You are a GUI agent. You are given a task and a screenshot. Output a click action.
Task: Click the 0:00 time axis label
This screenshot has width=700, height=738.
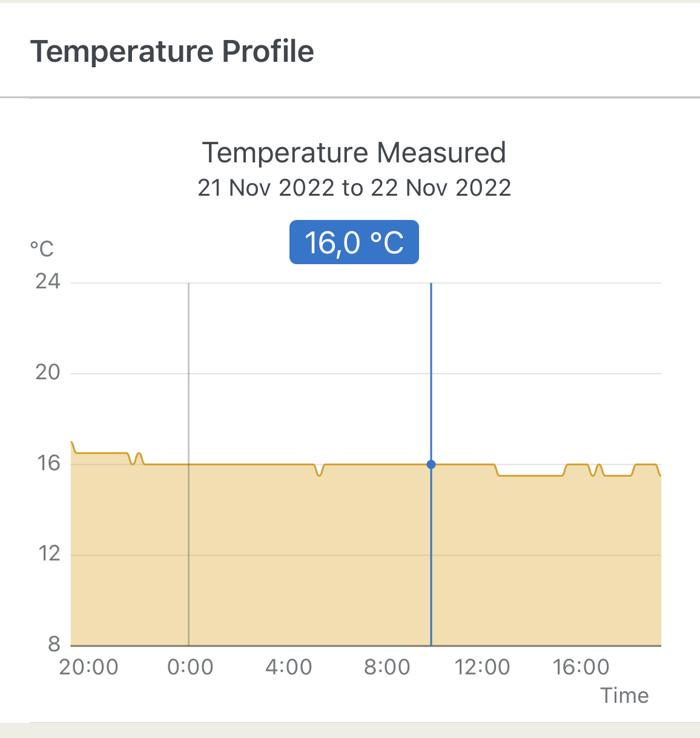tap(190, 667)
